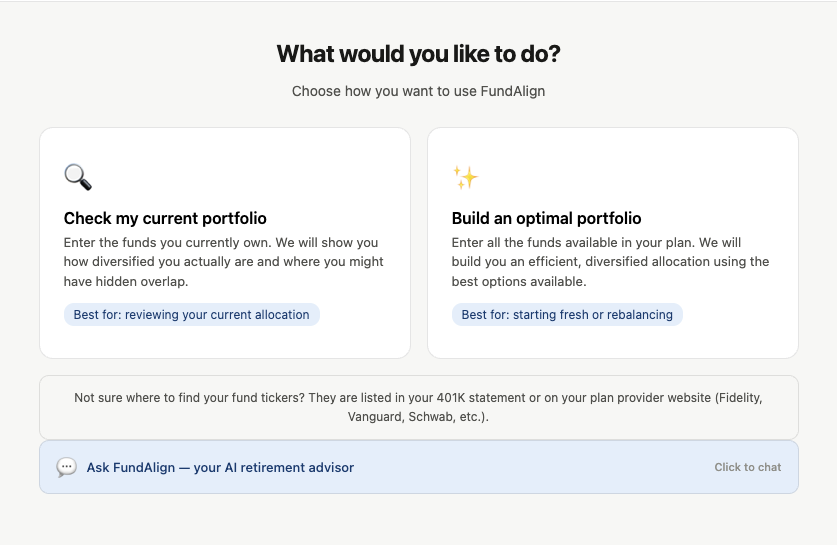Click the "What would you like to do?" title

tap(418, 54)
